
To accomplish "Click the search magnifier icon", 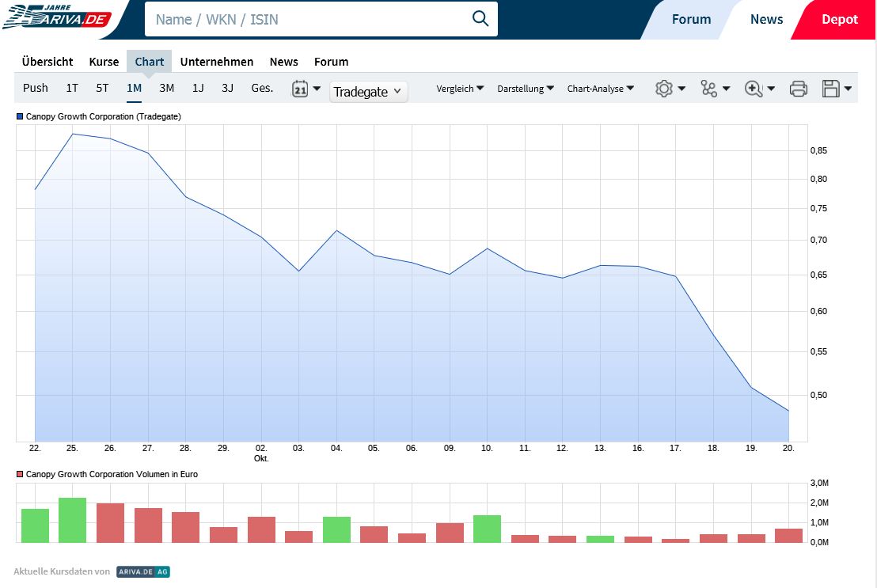I will [480, 19].
